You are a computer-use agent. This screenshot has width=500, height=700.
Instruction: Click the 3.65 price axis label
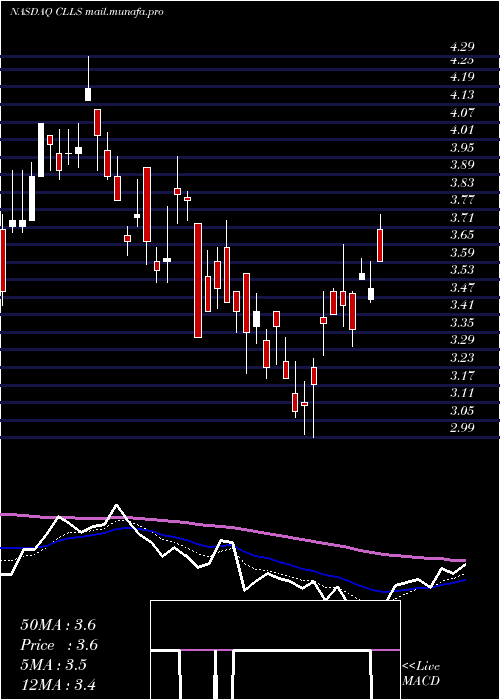(462, 235)
